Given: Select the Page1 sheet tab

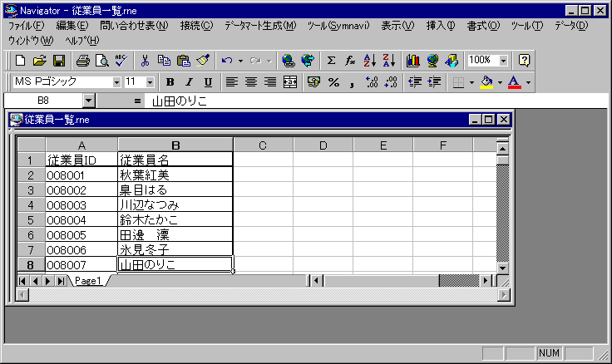Looking at the screenshot, I should coord(88,281).
